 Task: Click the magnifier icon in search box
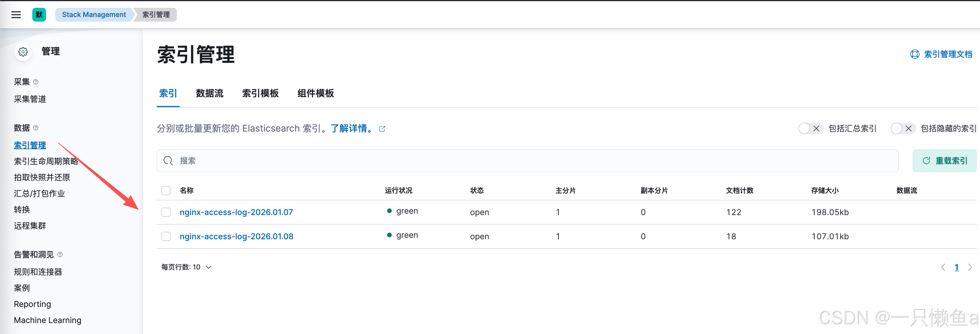[168, 161]
